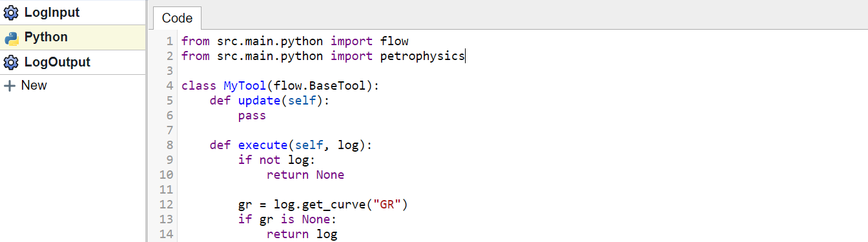868x242 pixels.
Task: Add a New tool to the list
Action: click(x=26, y=85)
